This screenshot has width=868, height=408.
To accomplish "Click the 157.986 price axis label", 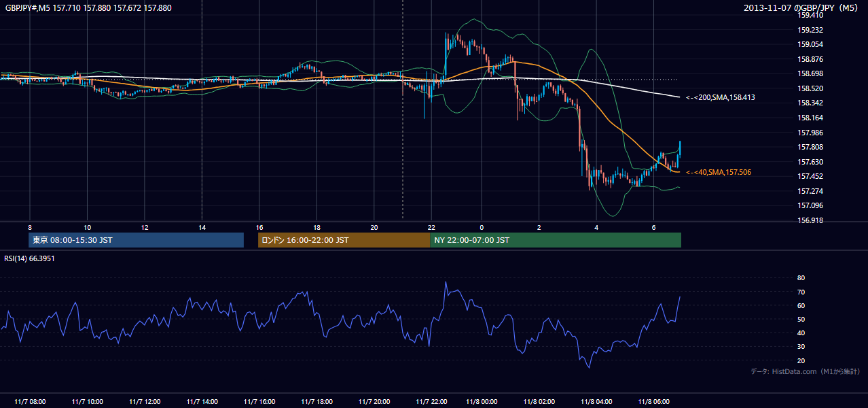I will (x=810, y=133).
